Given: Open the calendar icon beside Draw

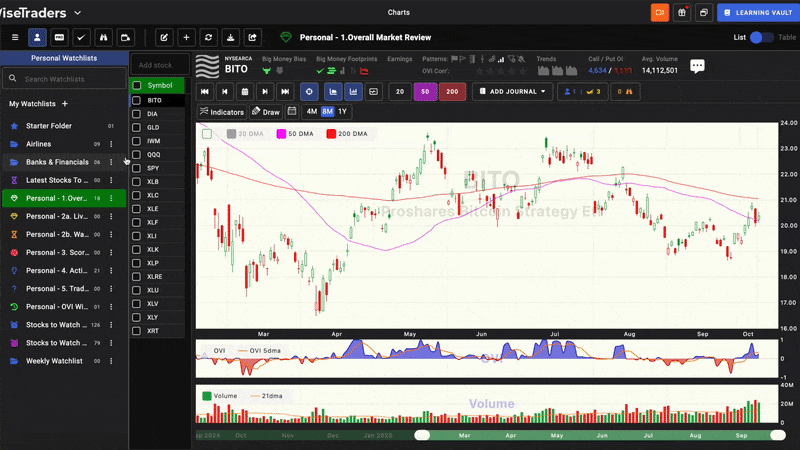Looking at the screenshot, I should pyautogui.click(x=292, y=112).
